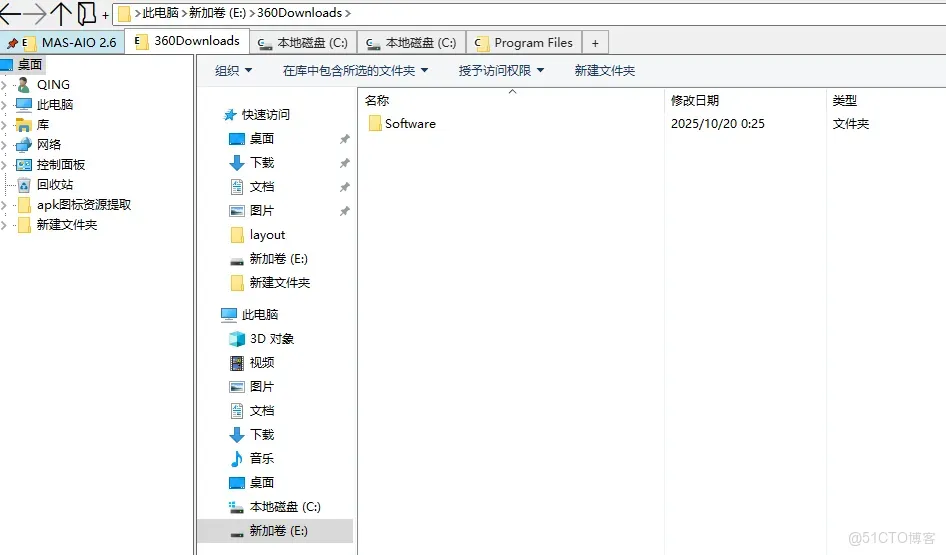946x555 pixels.
Task: Sort by the 修改日期 column header
Action: (695, 101)
